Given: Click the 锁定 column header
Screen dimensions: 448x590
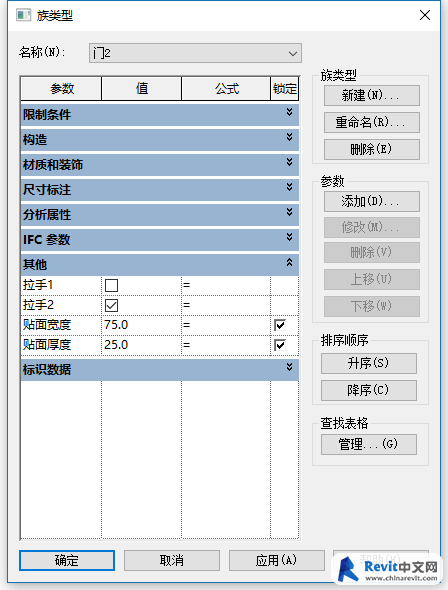Looking at the screenshot, I should pyautogui.click(x=285, y=89).
